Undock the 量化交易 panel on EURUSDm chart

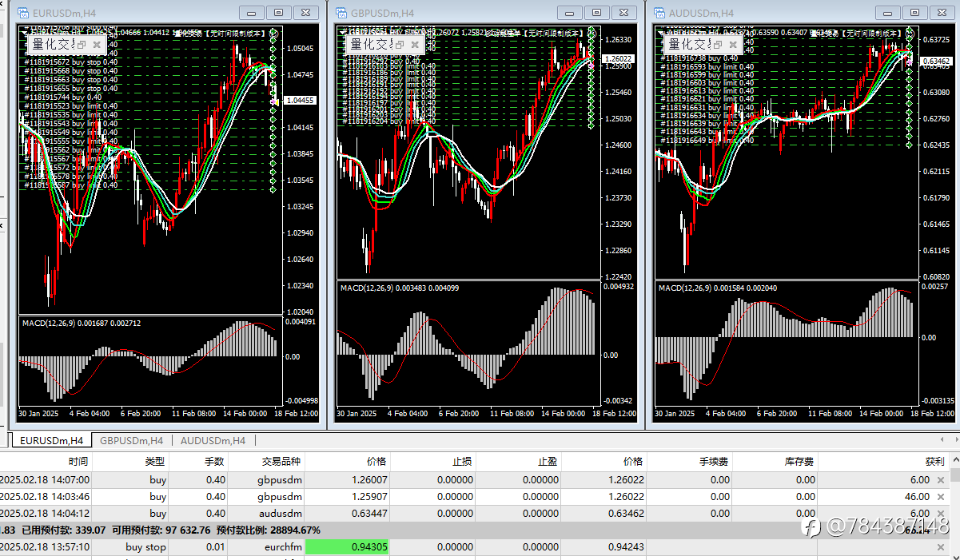click(81, 45)
